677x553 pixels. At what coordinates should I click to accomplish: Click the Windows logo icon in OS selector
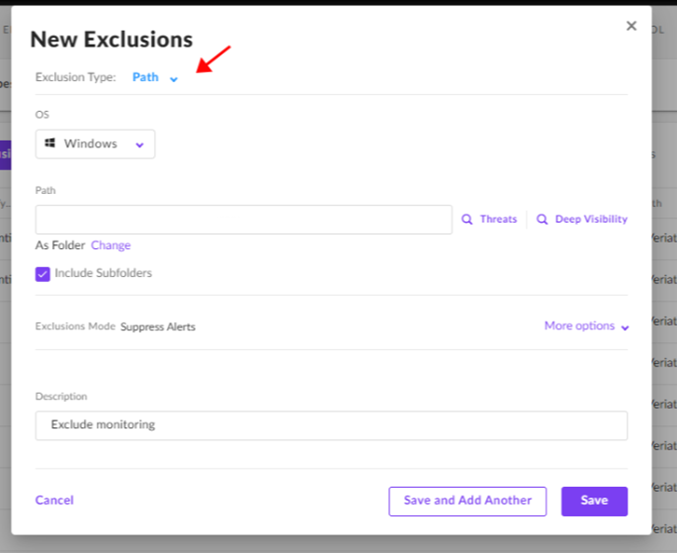pos(50,143)
